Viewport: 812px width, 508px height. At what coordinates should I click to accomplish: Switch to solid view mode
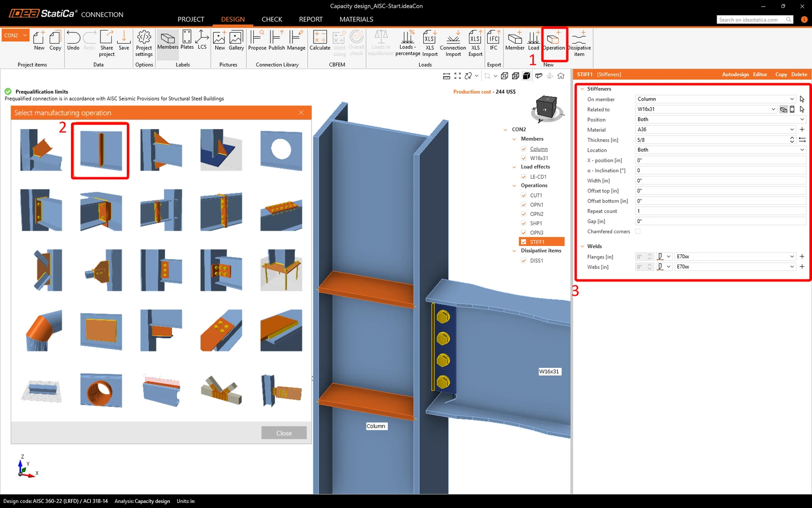pos(527,76)
